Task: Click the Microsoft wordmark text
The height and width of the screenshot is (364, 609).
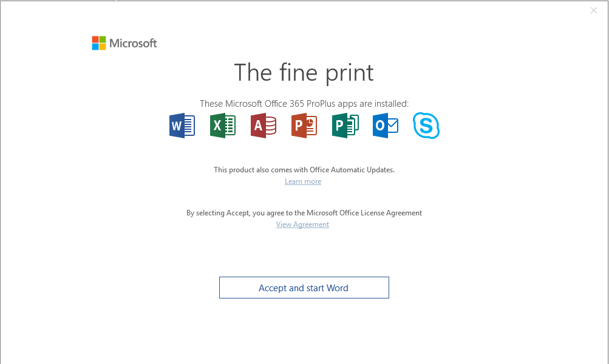Action: [133, 43]
